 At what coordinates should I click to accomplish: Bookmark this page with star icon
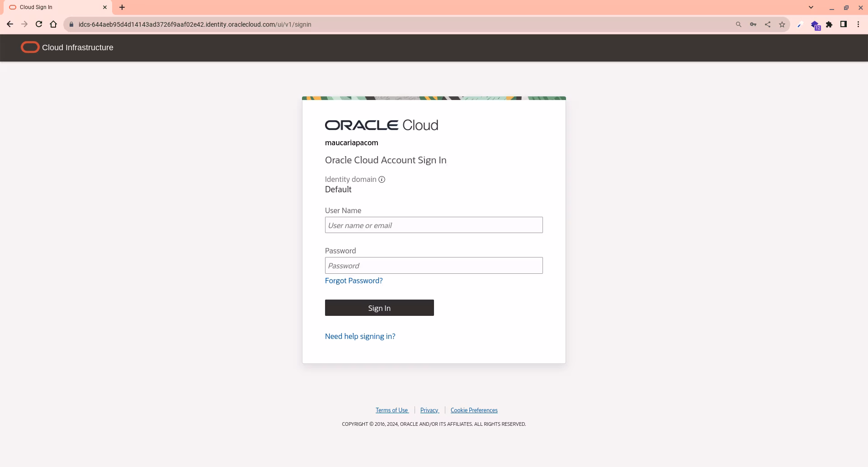[x=782, y=24]
